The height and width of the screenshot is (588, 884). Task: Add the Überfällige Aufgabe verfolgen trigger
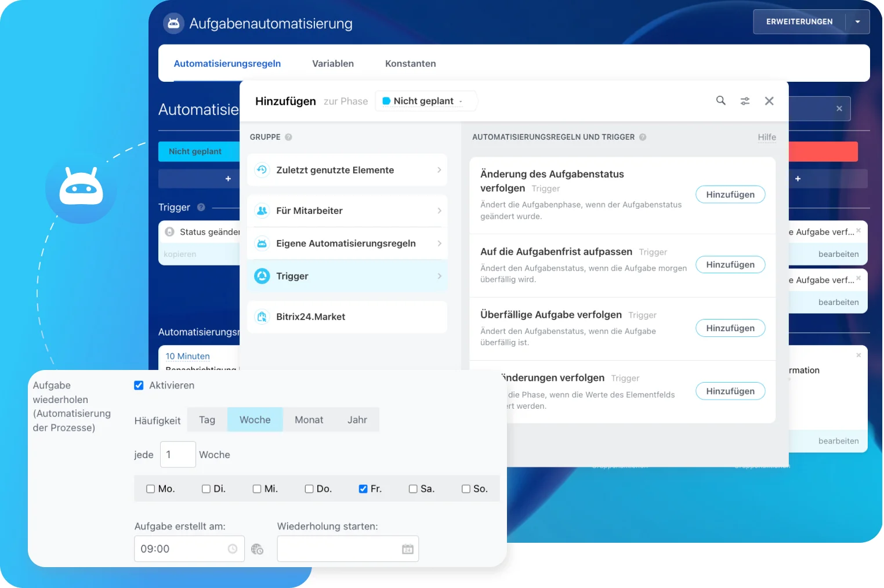pos(730,328)
